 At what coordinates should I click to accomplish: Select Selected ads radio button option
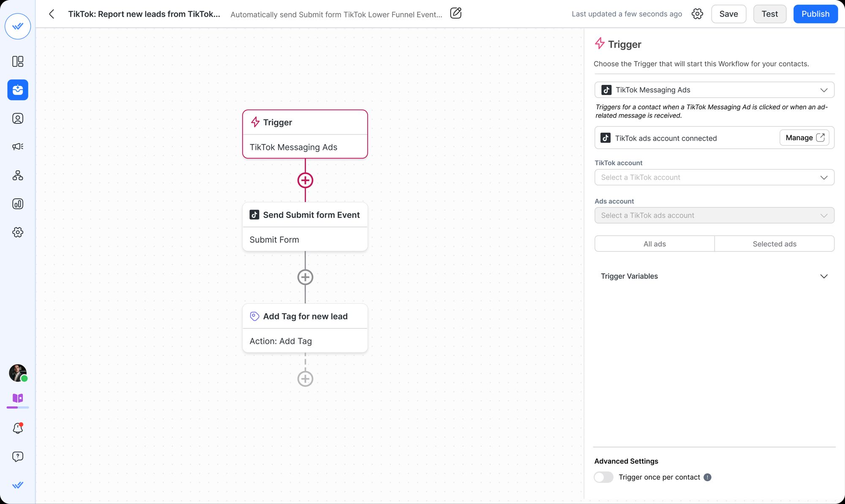(774, 244)
